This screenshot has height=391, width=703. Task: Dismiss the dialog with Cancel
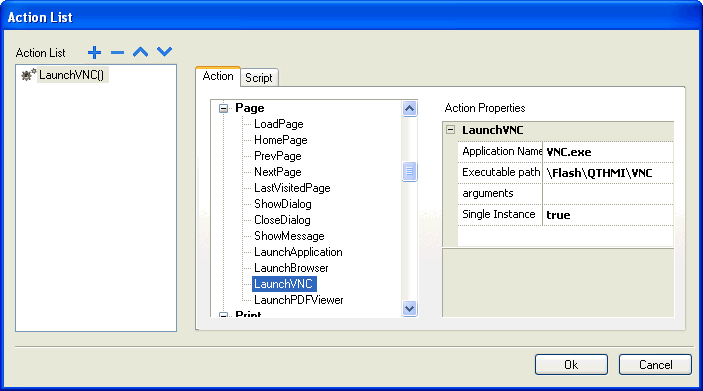coord(655,365)
